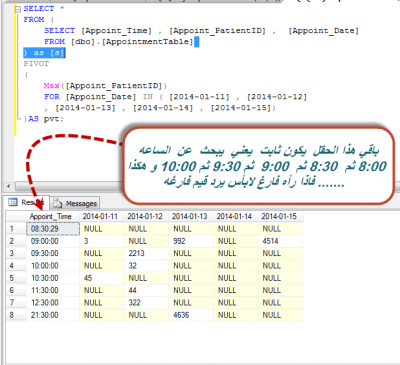Click [dbo].[AppointmentTable] in the query
This screenshot has height=365, width=400.
pyautogui.click(x=132, y=42)
